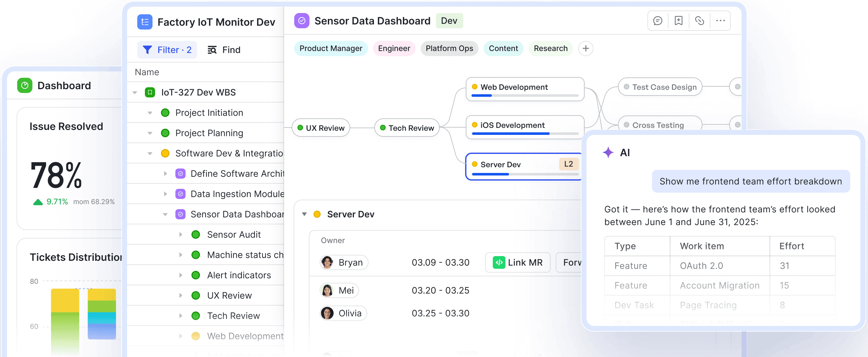This screenshot has height=357, width=868.
Task: Open the more options ellipsis menu
Action: point(720,21)
